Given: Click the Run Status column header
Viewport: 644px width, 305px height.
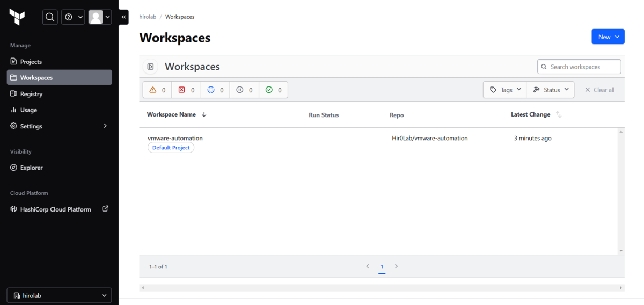Looking at the screenshot, I should (324, 115).
